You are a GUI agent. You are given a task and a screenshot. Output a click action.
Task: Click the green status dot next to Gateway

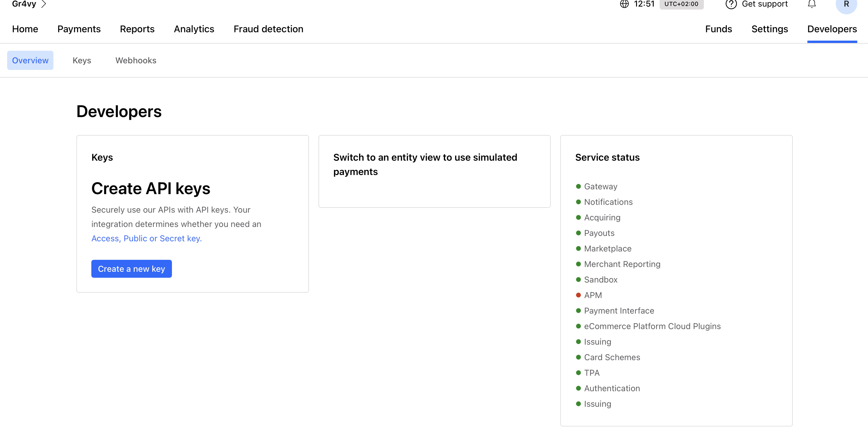click(578, 186)
